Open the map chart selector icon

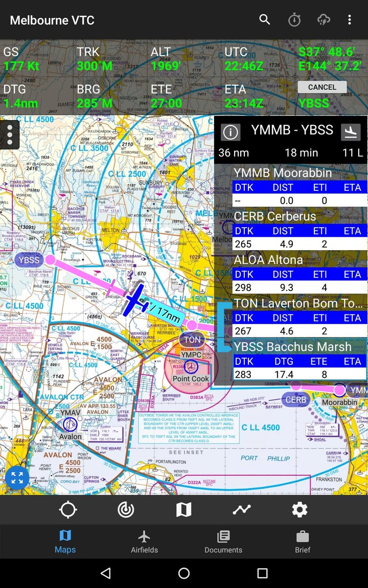point(183,509)
